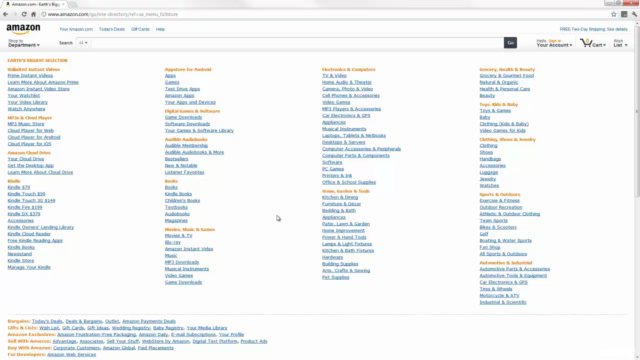Expand Shop by Department menu
This screenshot has width=640, height=360.
point(24,43)
